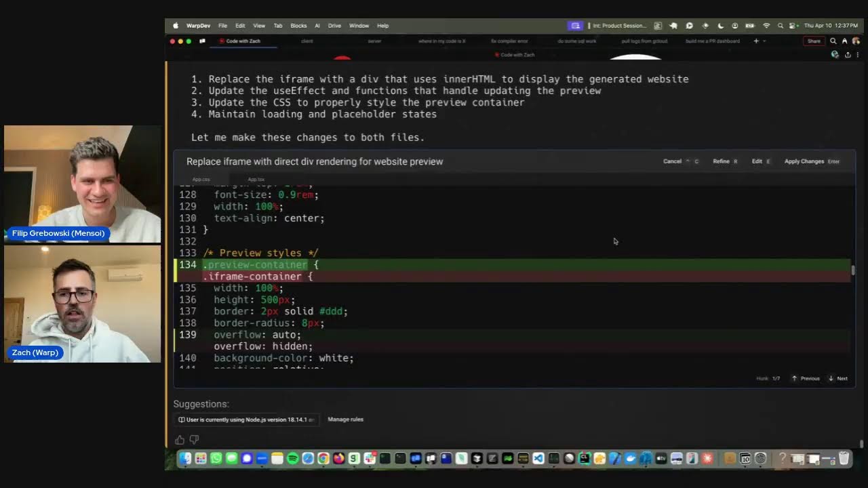Open Spotify from the dock

coord(292,459)
